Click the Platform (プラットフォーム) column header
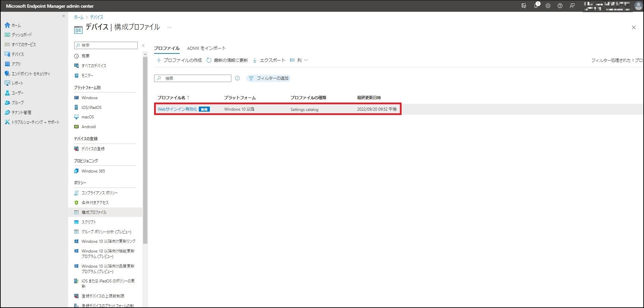 (x=240, y=98)
